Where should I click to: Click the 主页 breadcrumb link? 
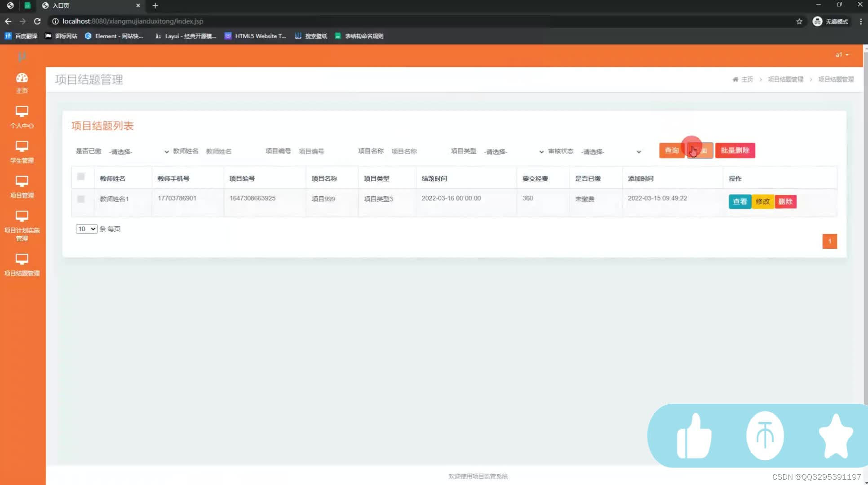pyautogui.click(x=747, y=79)
